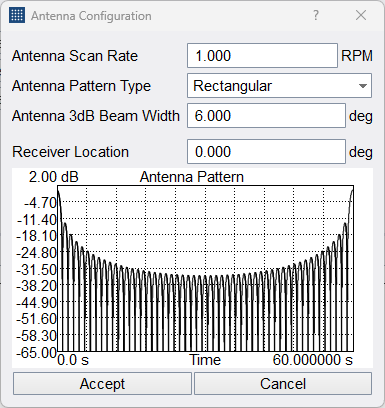Screen dimensions: 385x408
Task: Click the 60.000000 s time axis label
Action: click(x=313, y=360)
